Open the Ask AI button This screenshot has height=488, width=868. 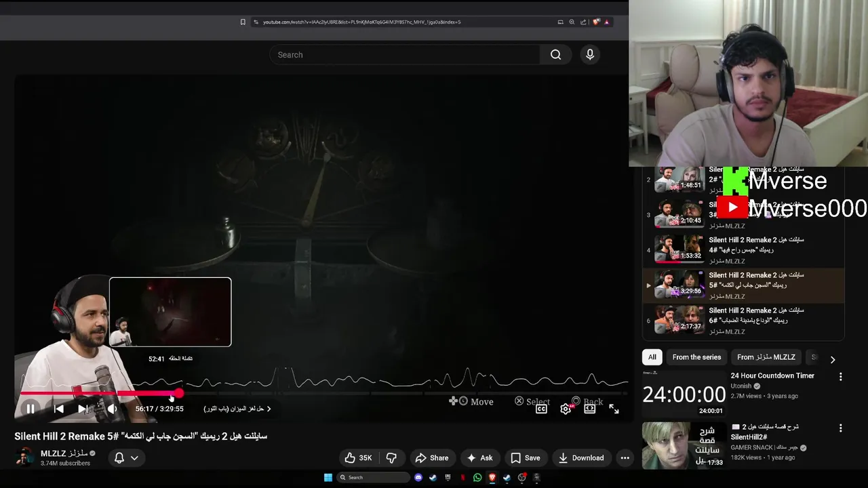[x=479, y=458]
